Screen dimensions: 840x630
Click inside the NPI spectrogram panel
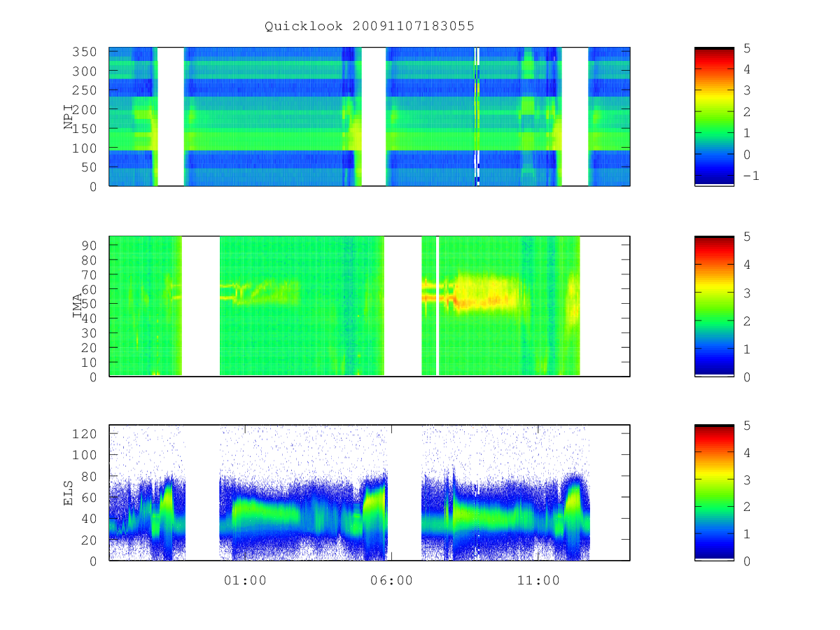pyautogui.click(x=370, y=116)
